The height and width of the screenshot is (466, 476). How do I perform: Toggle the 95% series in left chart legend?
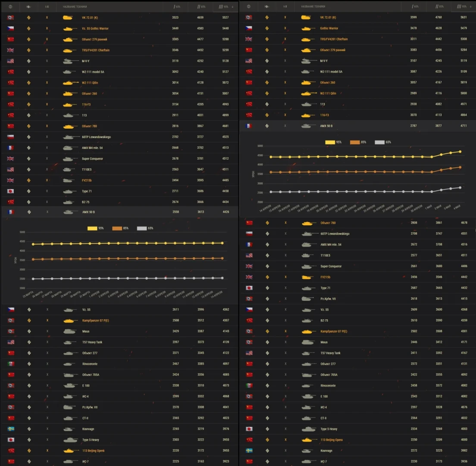(x=95, y=228)
